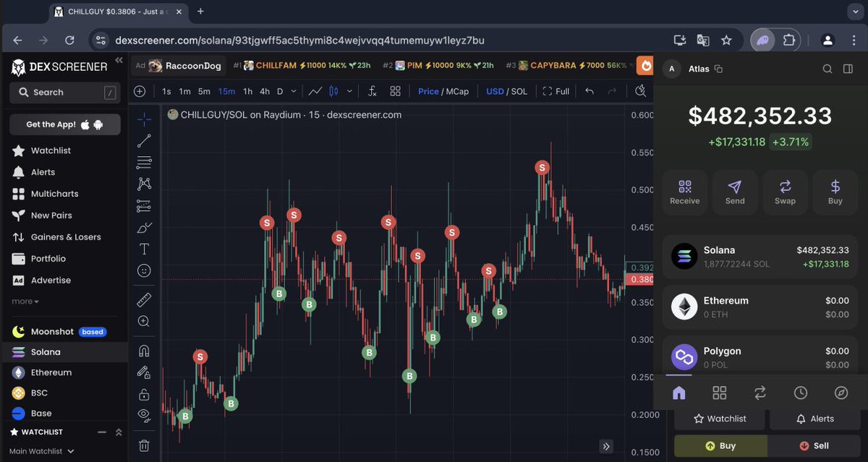Select the crosshair cursor tool
This screenshot has width=868, height=462.
click(x=144, y=119)
